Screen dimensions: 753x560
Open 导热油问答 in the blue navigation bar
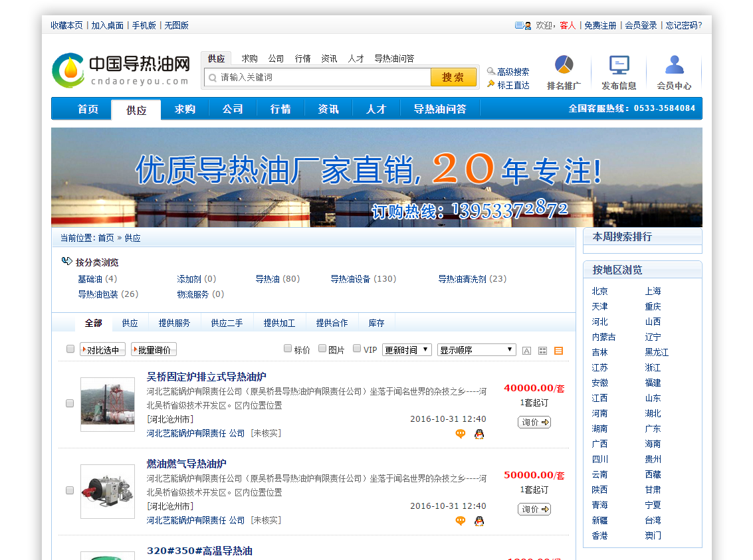pyautogui.click(x=440, y=109)
